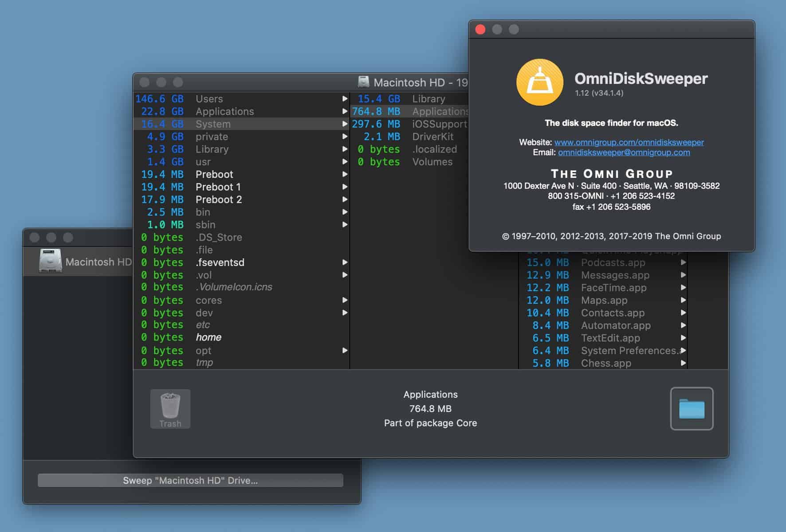
Task: Click the Trash icon button
Action: [x=170, y=409]
